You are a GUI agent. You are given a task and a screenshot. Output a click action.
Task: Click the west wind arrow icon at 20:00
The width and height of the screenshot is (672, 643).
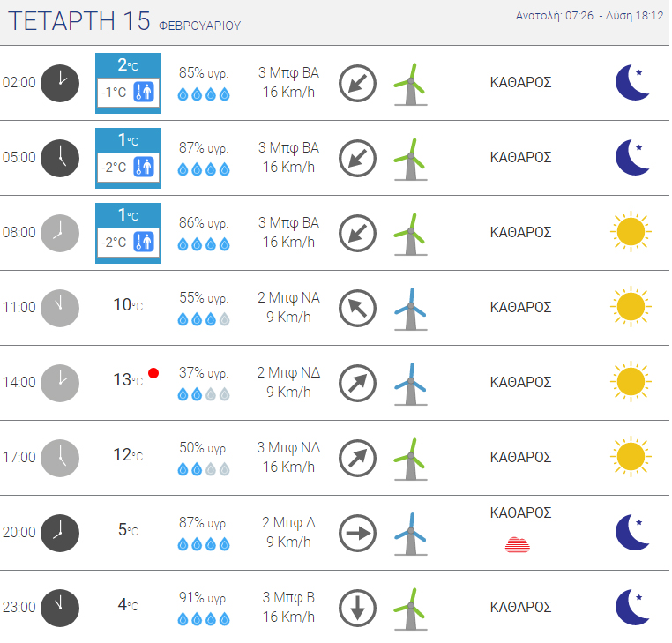(357, 534)
